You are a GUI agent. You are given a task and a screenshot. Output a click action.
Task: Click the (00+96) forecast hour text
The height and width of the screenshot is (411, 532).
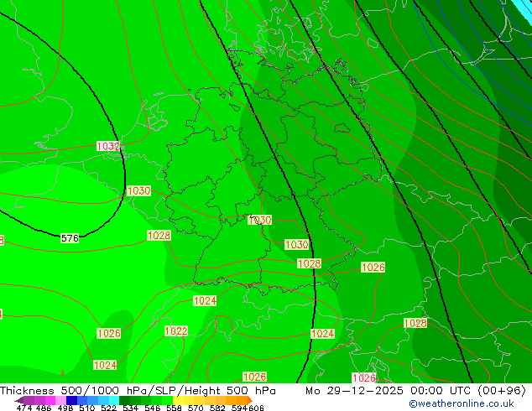pyautogui.click(x=502, y=391)
